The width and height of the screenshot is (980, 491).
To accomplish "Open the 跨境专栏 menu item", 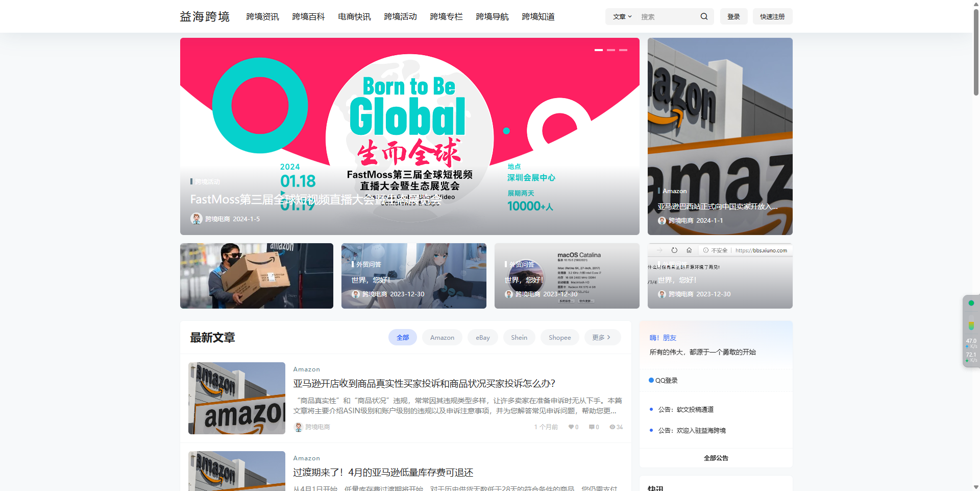I will pyautogui.click(x=446, y=16).
